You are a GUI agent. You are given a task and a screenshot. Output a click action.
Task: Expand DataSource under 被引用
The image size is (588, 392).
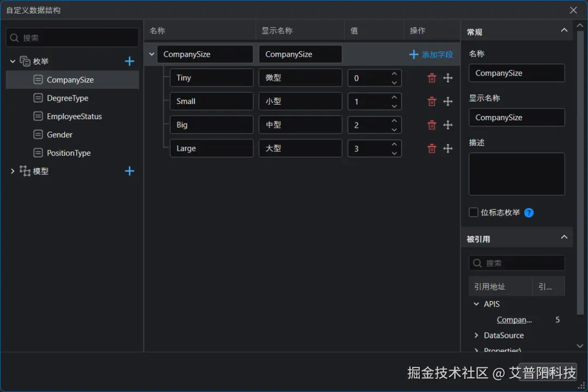coord(476,335)
